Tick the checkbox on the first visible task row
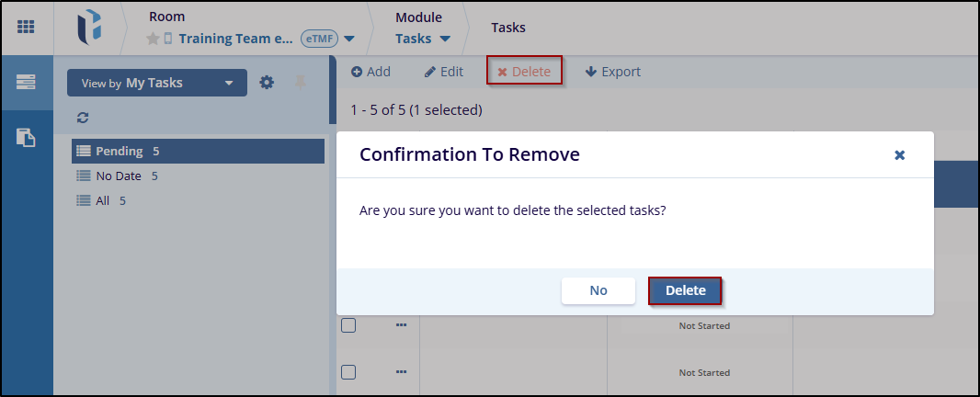 click(348, 325)
